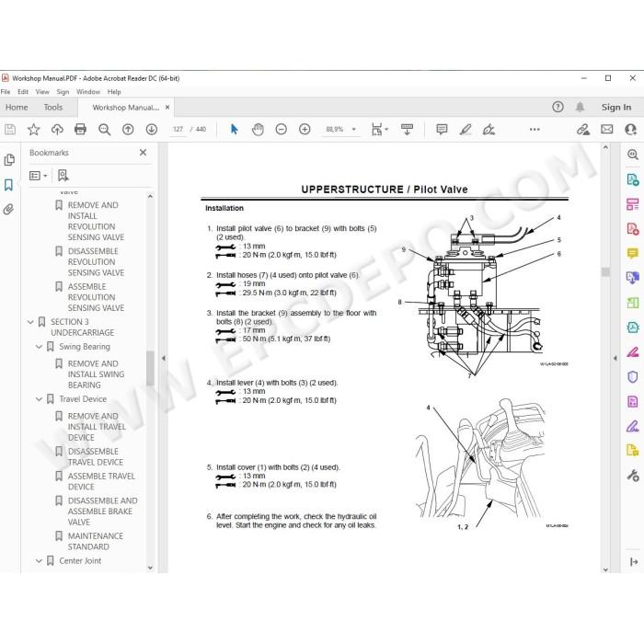Viewport: 644px width, 644px height.
Task: Collapse SECTION 3 UNDERCARRIAGE bookmark
Action: 30,322
